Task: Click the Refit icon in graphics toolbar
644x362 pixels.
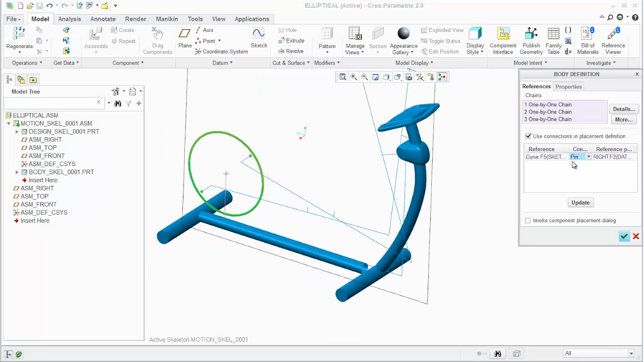Action: pyautogui.click(x=342, y=77)
